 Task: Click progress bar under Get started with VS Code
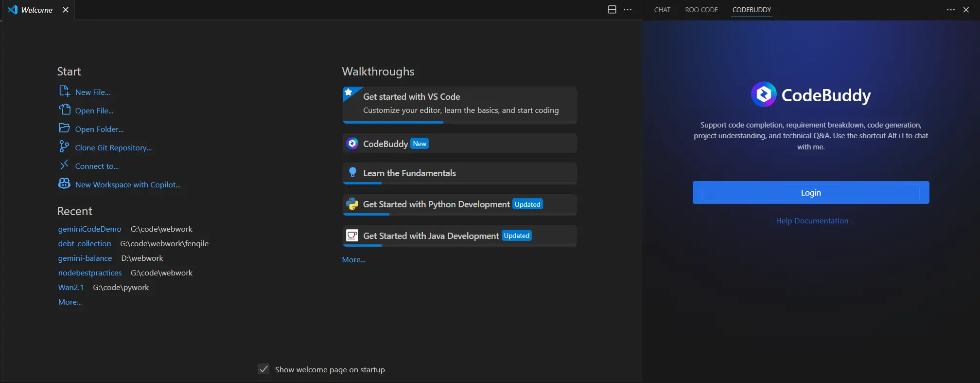(x=460, y=122)
